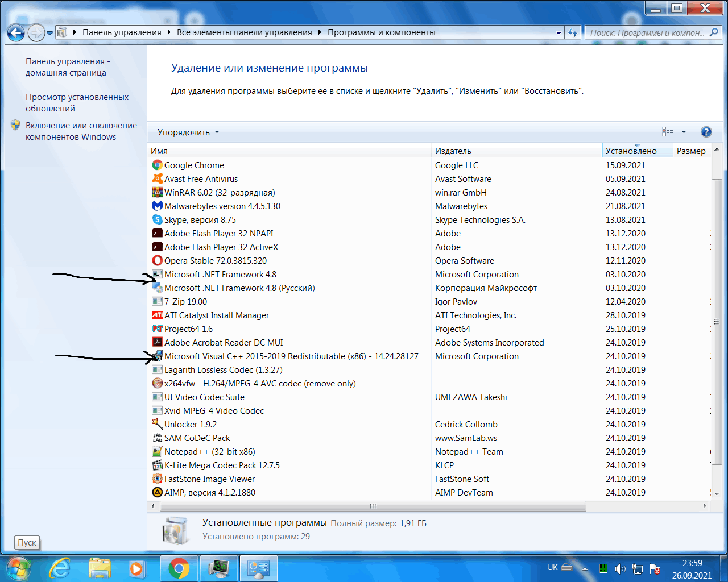Click the Avast Free Antivirus icon
728x582 pixels.
pos(158,178)
